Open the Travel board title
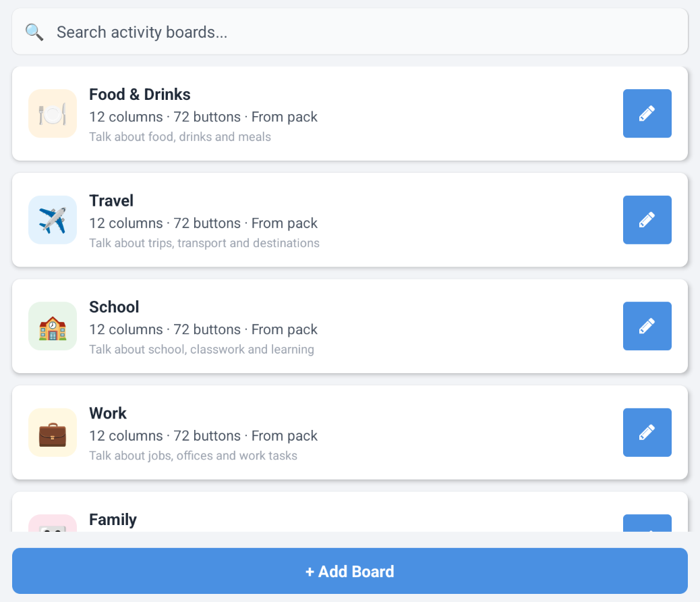The image size is (700, 602). point(111,201)
